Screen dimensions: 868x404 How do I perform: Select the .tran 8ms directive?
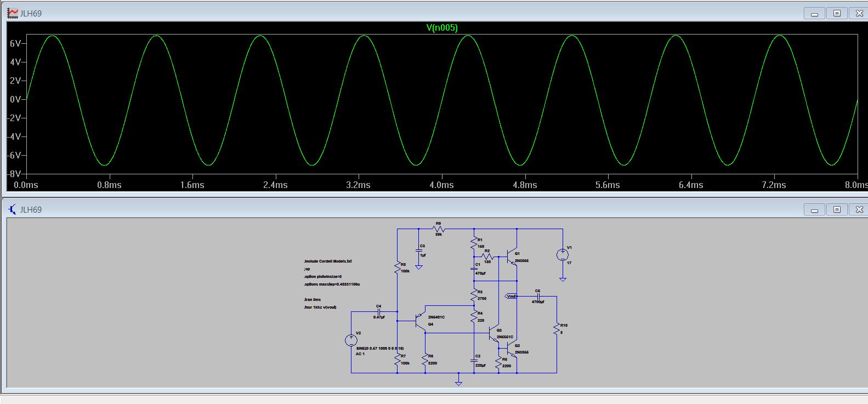312,300
